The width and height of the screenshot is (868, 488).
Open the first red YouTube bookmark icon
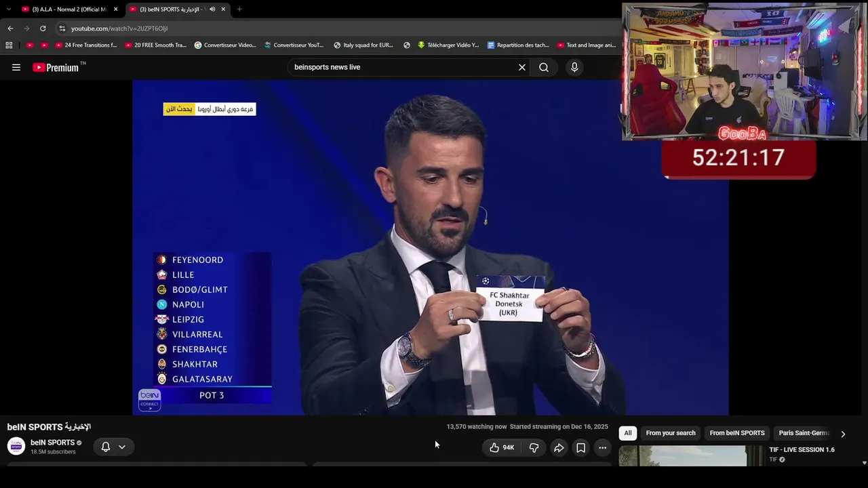point(30,45)
